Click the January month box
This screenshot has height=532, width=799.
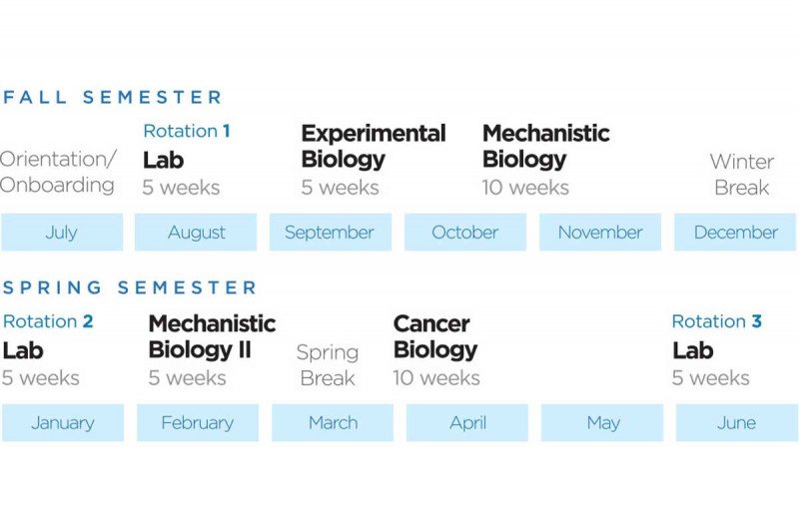[63, 423]
